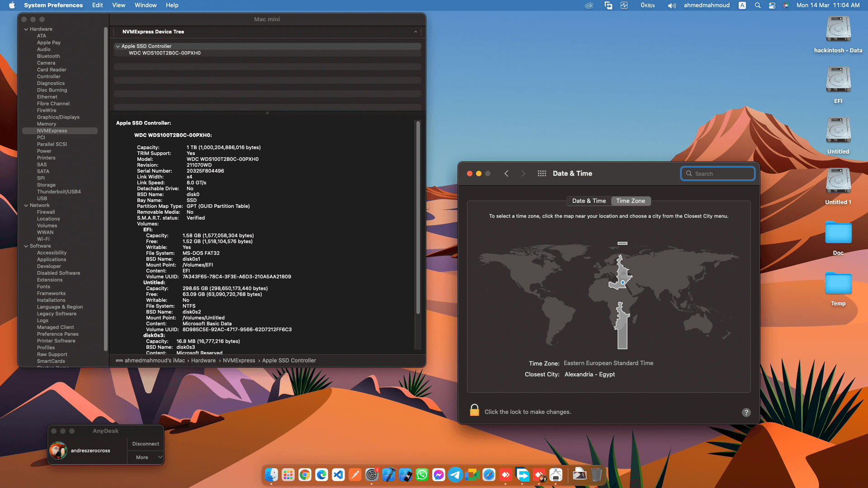Screen dimensions: 868x488
Task: Collapse the Apple SSD Controller tree row
Action: pyautogui.click(x=118, y=46)
